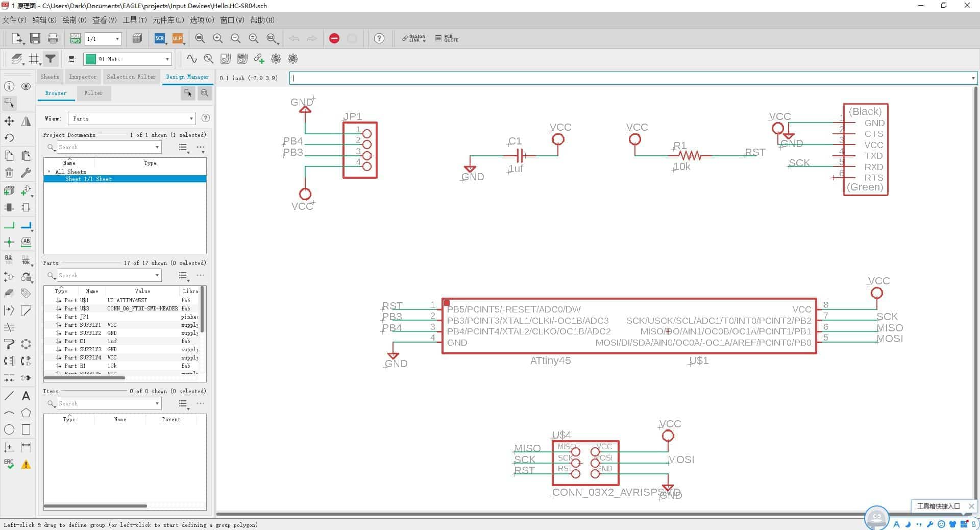The width and height of the screenshot is (980, 530).
Task: Select the Show eye tool
Action: (x=26, y=86)
